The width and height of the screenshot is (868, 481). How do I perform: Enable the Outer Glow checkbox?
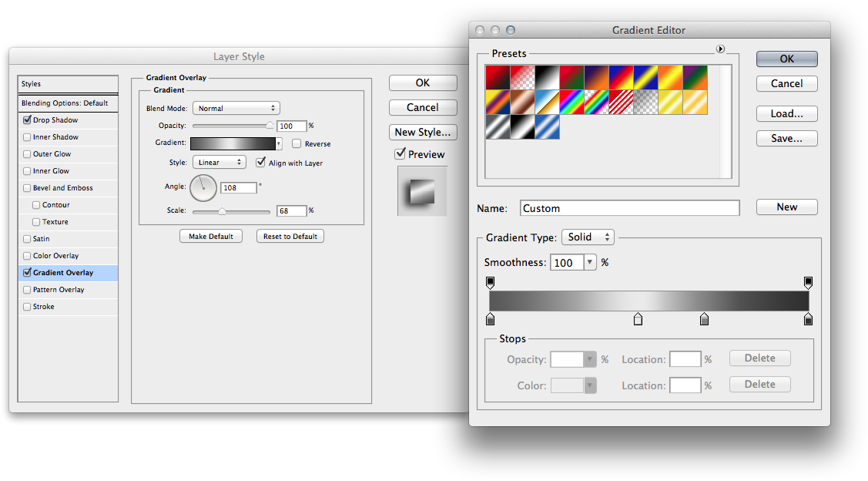(27, 154)
